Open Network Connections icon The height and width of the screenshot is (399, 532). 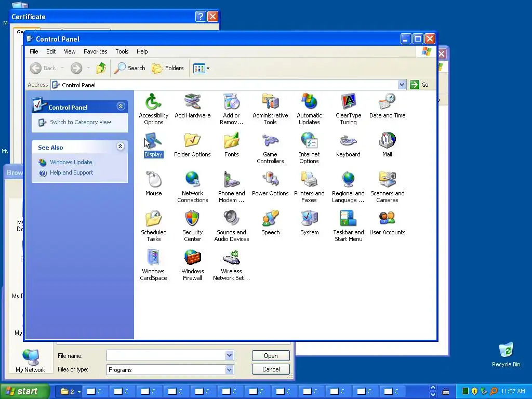[192, 187]
